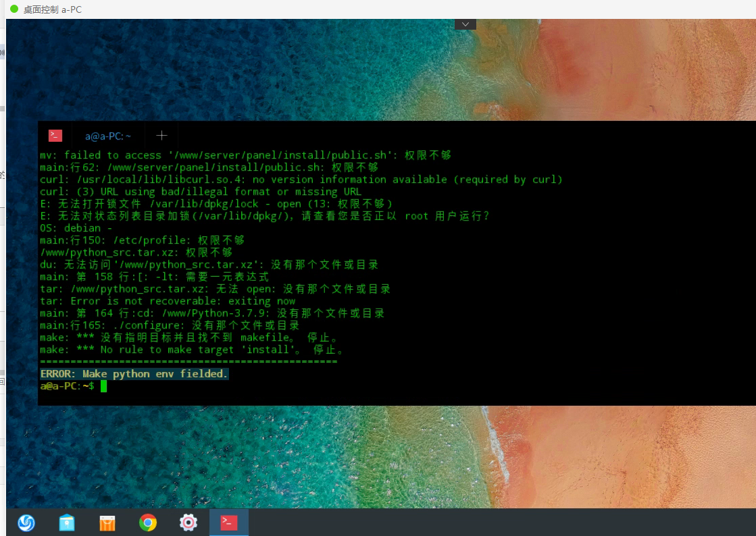
Task: Click the line 'OS: debian -'
Action: [76, 227]
